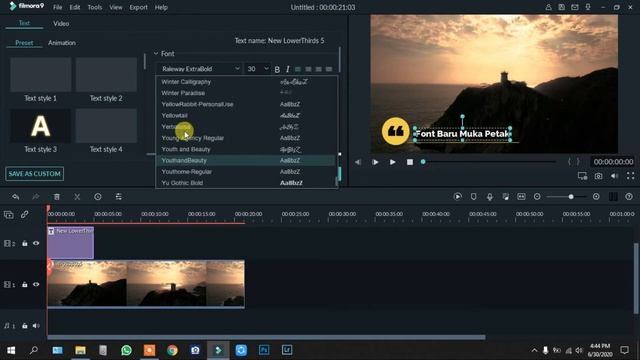
Task: Zoom out timeline with minus icon
Action: [537, 197]
